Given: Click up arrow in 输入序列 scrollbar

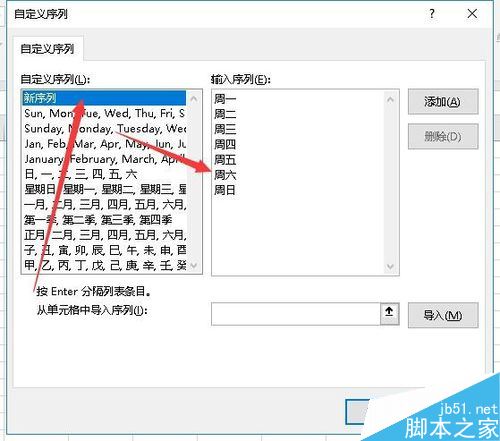Looking at the screenshot, I should point(390,99).
